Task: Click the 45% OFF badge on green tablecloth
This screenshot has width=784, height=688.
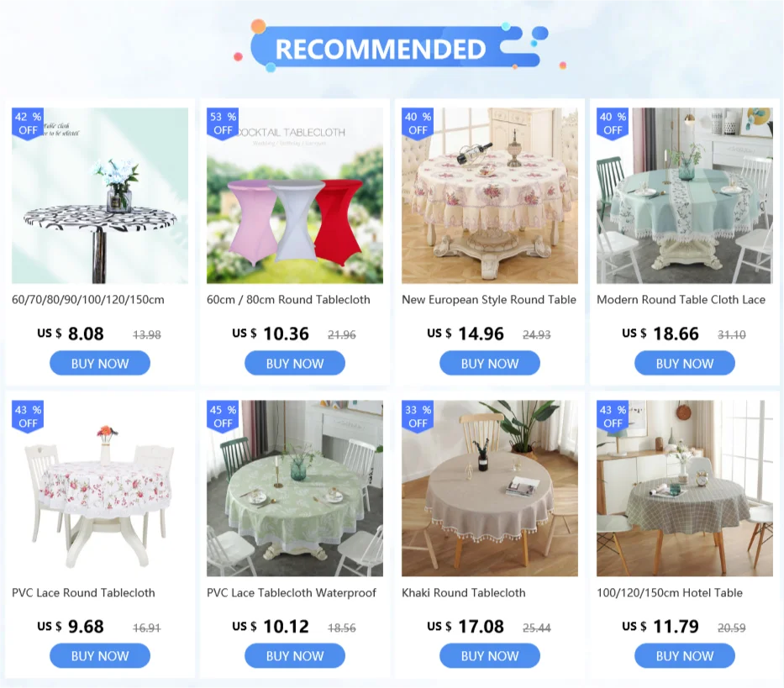Action: click(223, 417)
